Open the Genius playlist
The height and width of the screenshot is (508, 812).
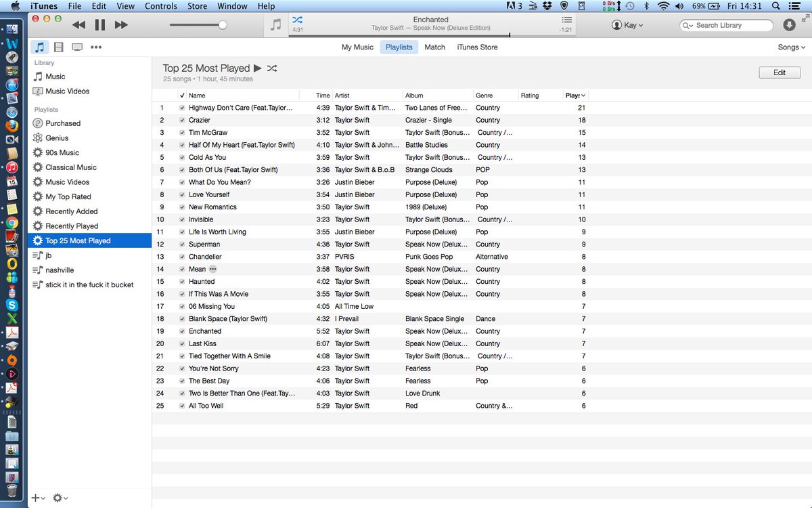(x=89, y=138)
